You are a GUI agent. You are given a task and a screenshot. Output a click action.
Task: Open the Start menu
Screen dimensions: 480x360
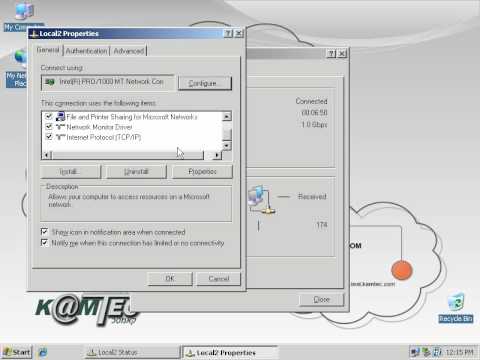[17, 352]
